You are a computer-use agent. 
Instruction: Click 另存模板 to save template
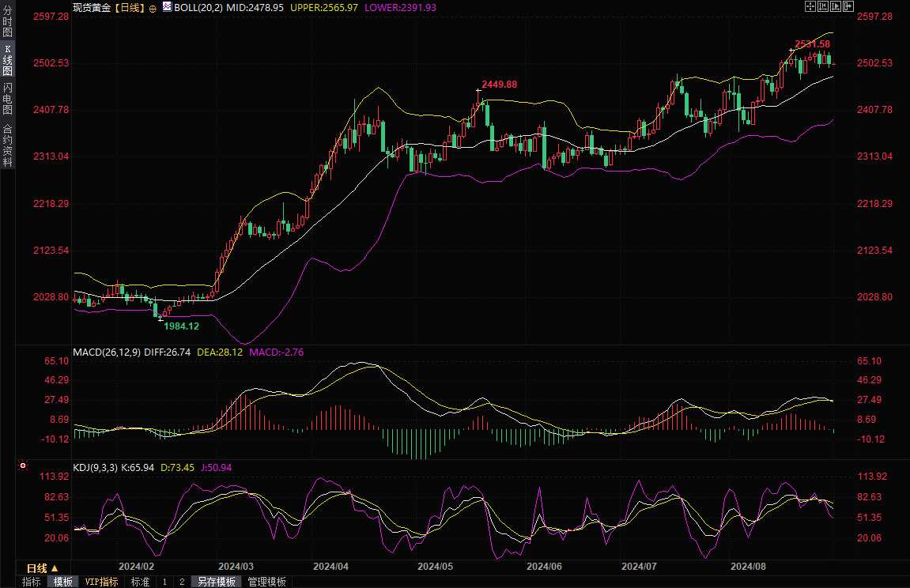pos(217,582)
